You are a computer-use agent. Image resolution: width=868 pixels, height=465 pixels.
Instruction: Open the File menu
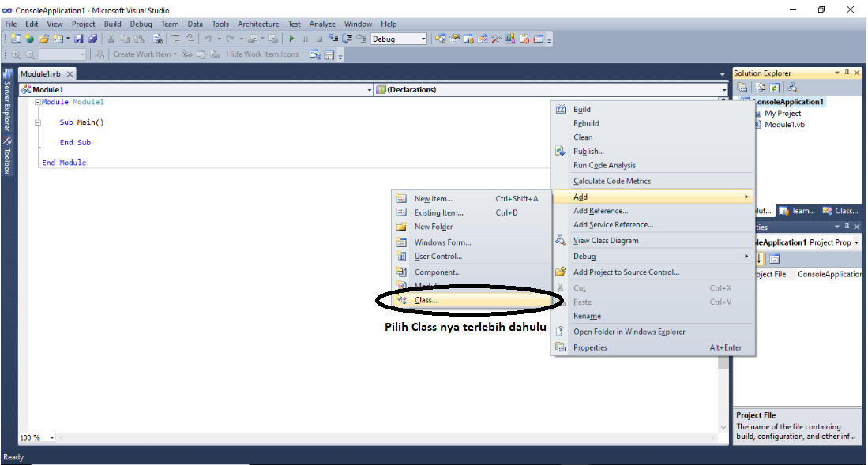11,24
